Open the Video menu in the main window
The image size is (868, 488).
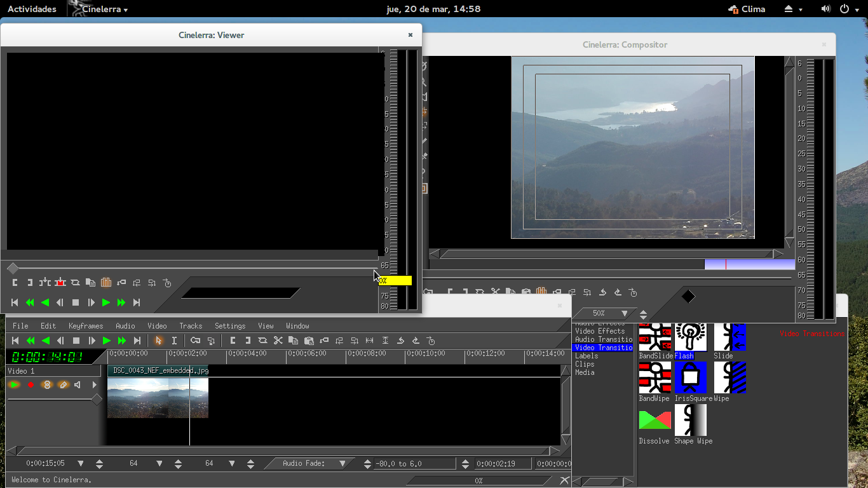(156, 325)
